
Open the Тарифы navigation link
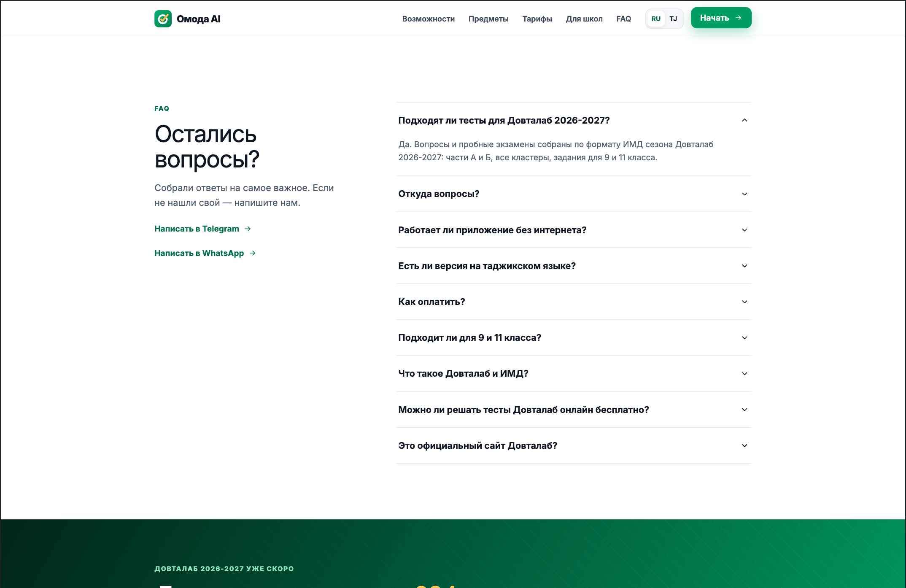537,19
